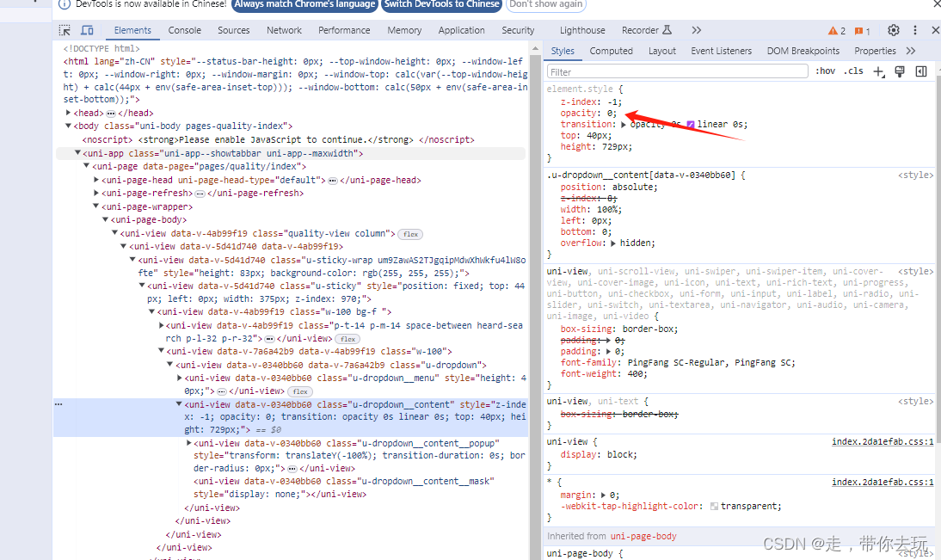
Task: Switch to Computed styles tab
Action: point(611,51)
